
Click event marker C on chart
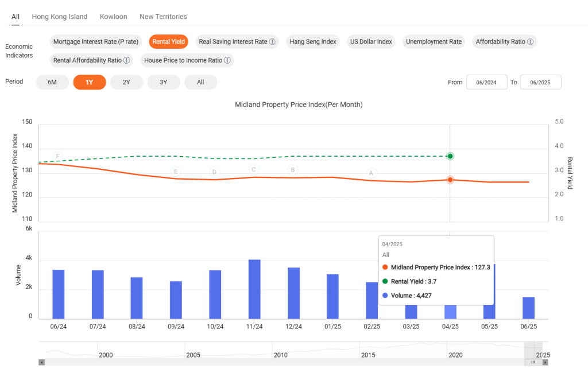tap(253, 170)
